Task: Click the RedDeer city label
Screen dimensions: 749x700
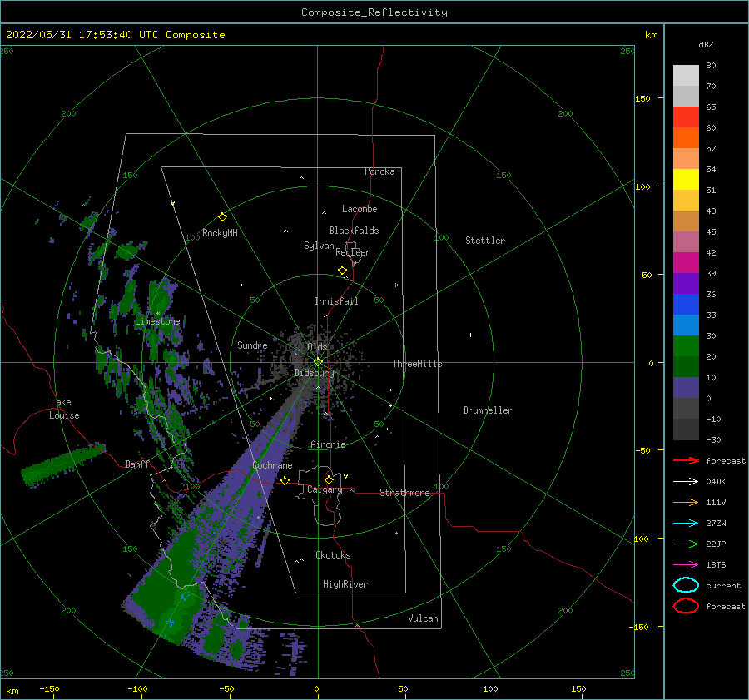Action: tap(353, 252)
